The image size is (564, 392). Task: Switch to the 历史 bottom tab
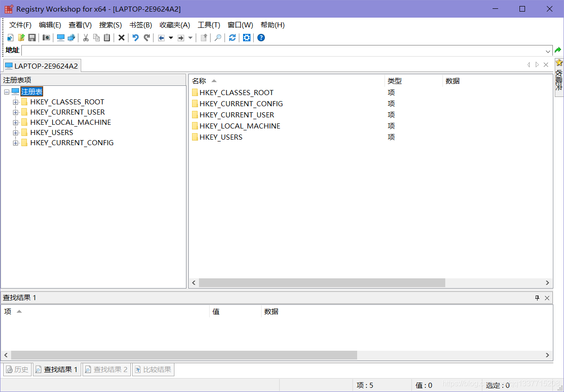pyautogui.click(x=17, y=370)
